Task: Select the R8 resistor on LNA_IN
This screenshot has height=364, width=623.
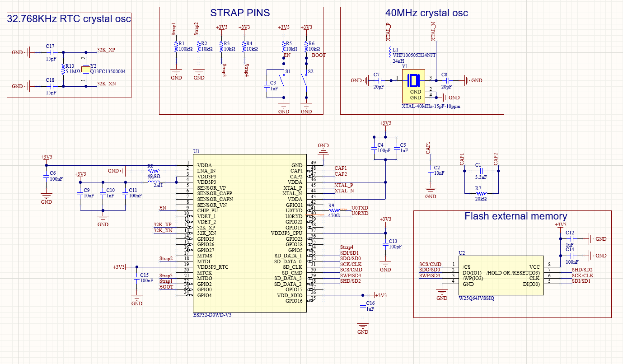Action: coord(154,171)
